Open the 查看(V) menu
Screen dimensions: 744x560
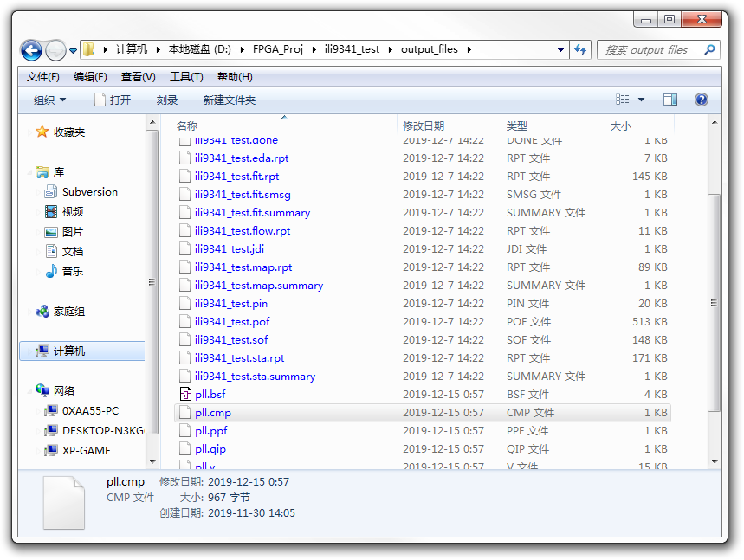pyautogui.click(x=138, y=77)
